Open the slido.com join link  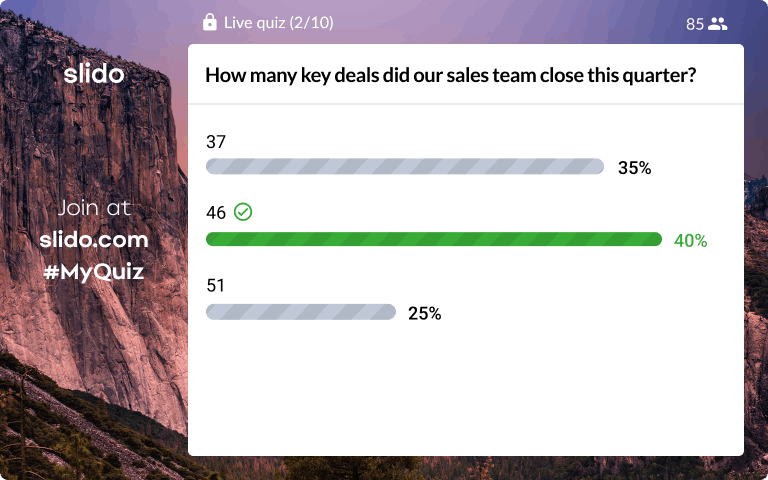click(x=94, y=240)
